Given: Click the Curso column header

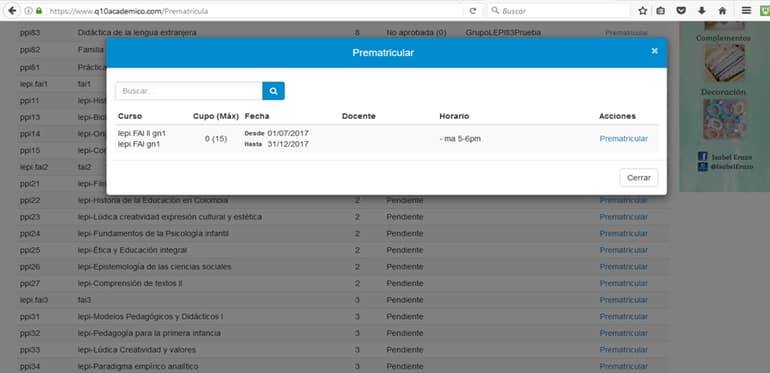Looking at the screenshot, I should (130, 116).
